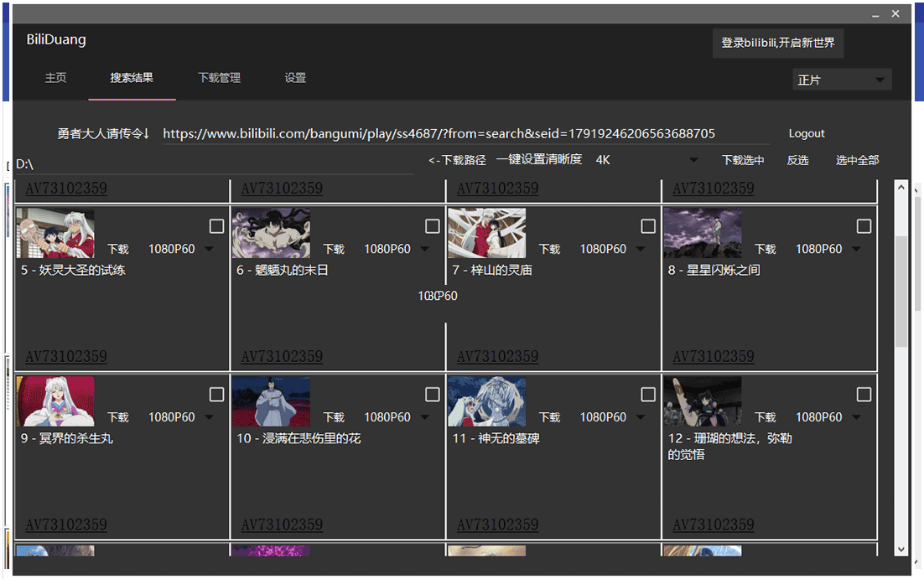Select the title text 10 - 浸满在悲伤里的花
This screenshot has width=924, height=579.
click(298, 438)
